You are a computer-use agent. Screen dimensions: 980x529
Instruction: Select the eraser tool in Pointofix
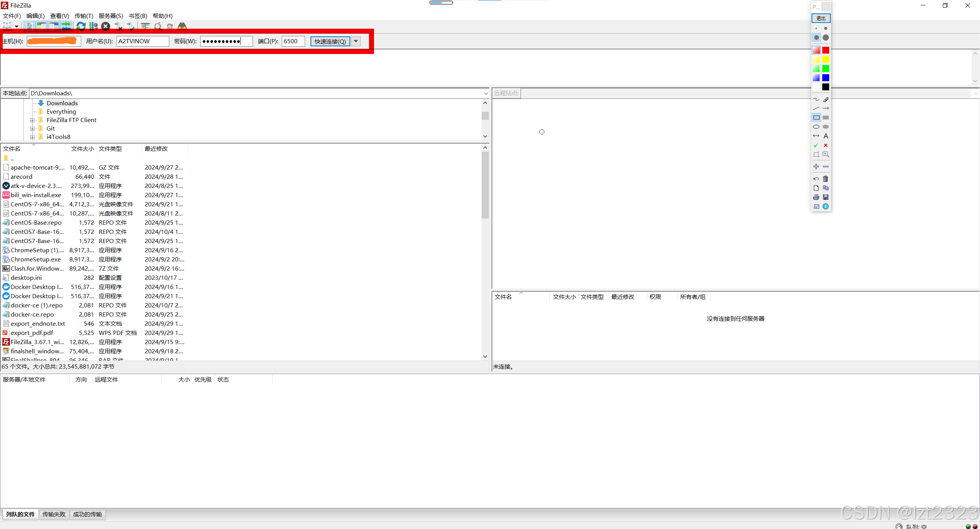(x=825, y=100)
